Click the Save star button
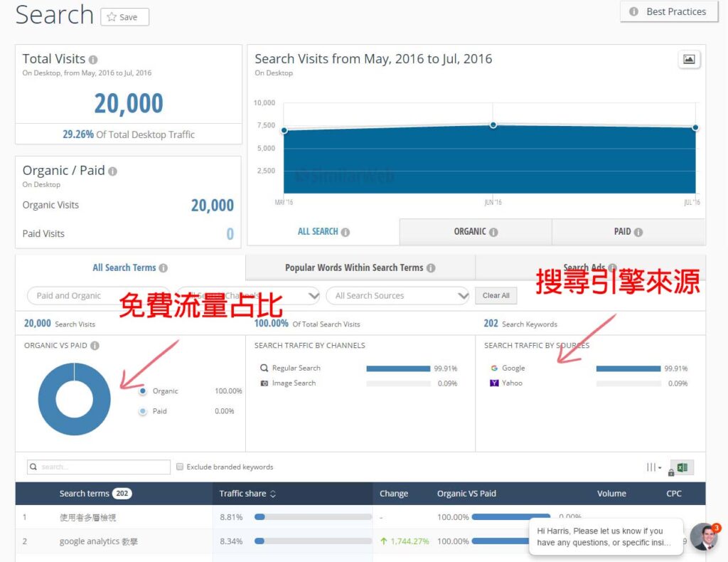 tap(125, 17)
